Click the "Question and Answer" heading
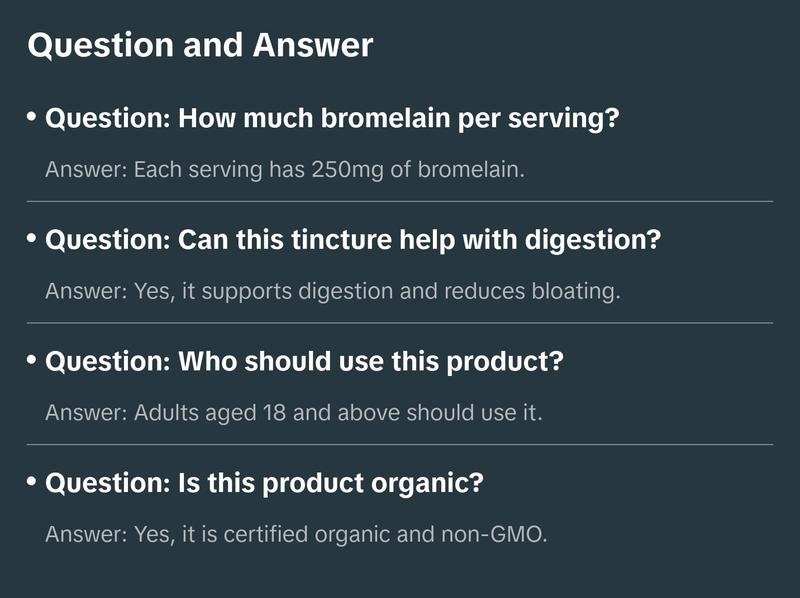Viewport: 800px width, 598px height. click(200, 46)
